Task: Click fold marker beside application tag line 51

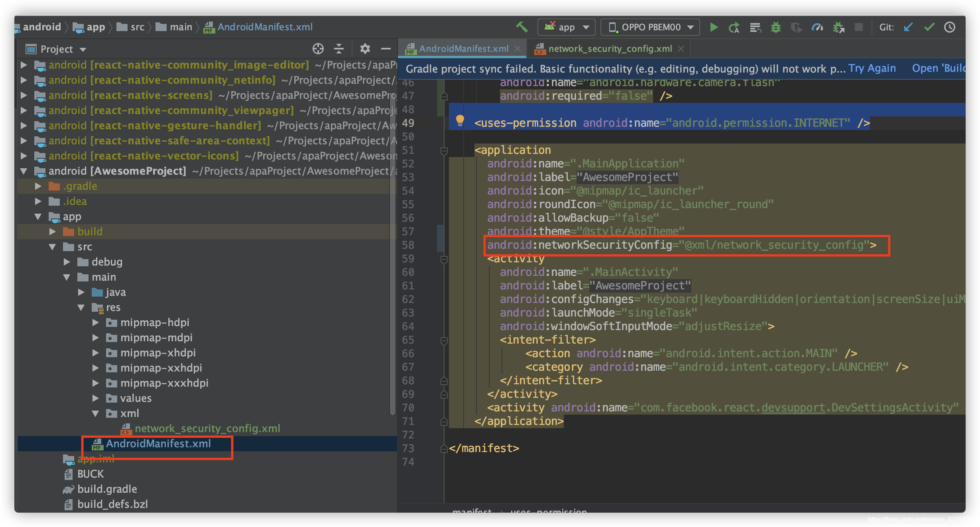Action: pos(444,151)
